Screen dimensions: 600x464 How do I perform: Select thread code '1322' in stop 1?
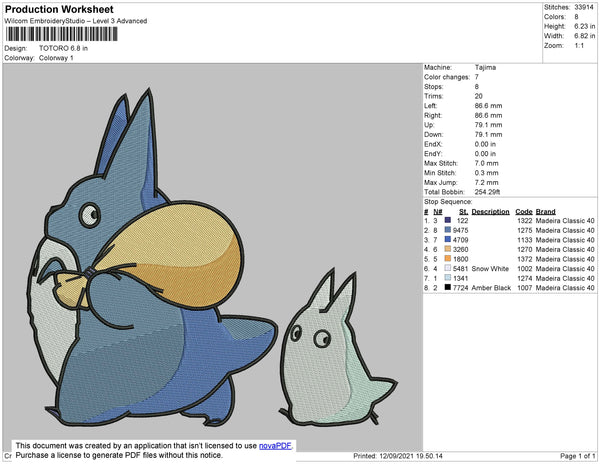[x=525, y=220]
